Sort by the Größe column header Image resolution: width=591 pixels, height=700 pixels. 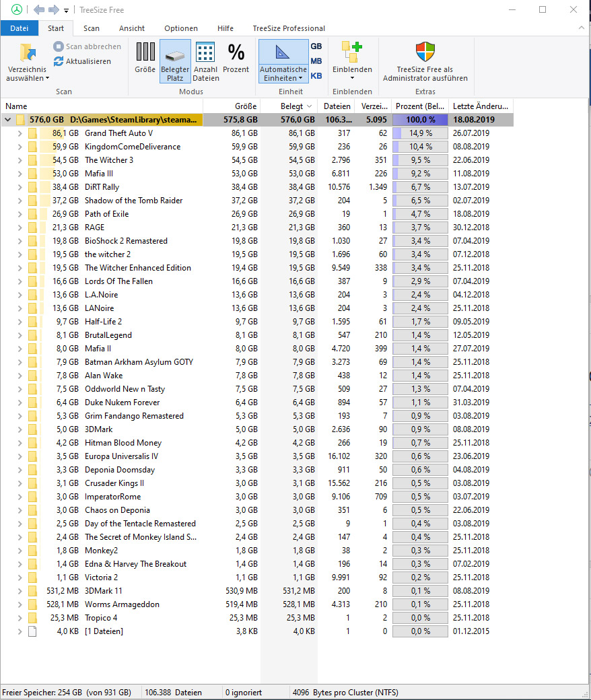click(232, 106)
